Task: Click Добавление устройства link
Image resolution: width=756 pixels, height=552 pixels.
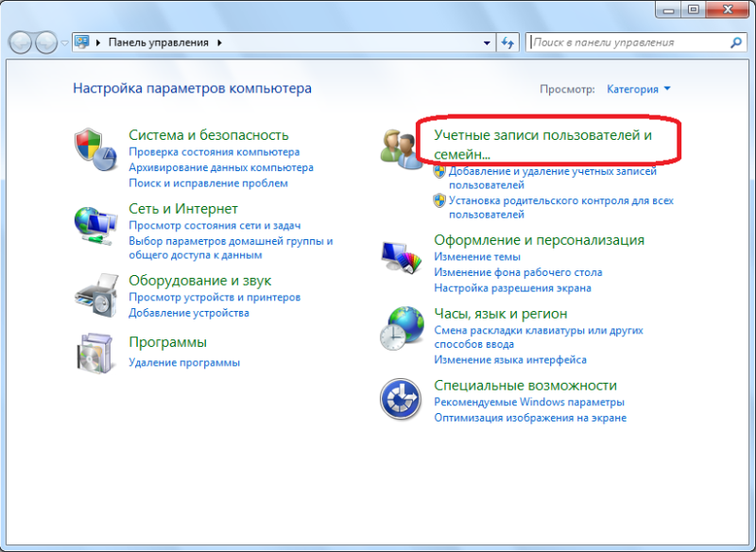Action: coord(188,313)
